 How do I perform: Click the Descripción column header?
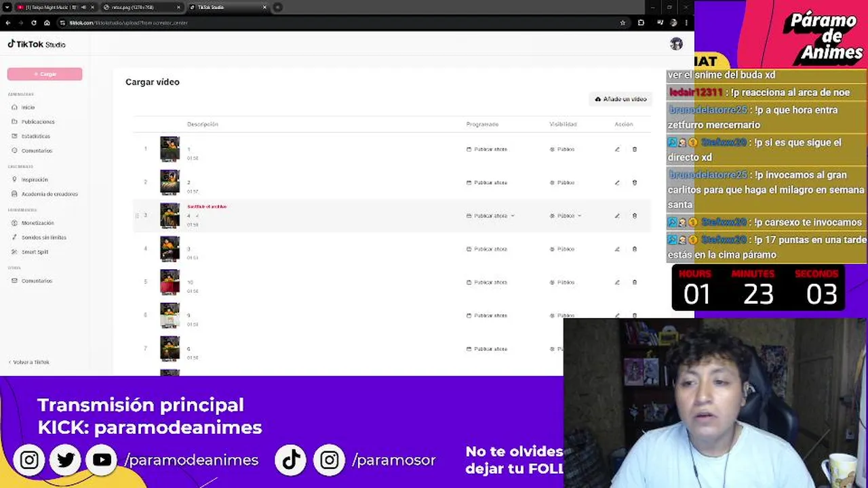click(203, 124)
